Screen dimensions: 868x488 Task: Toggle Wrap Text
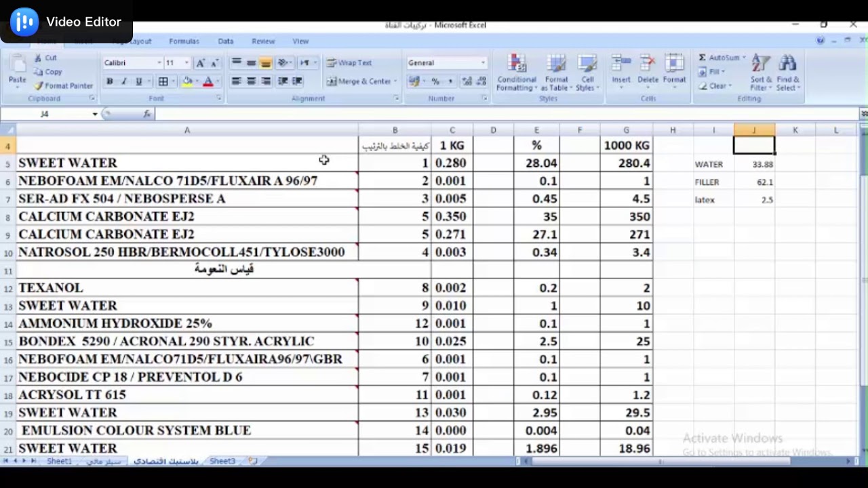349,62
